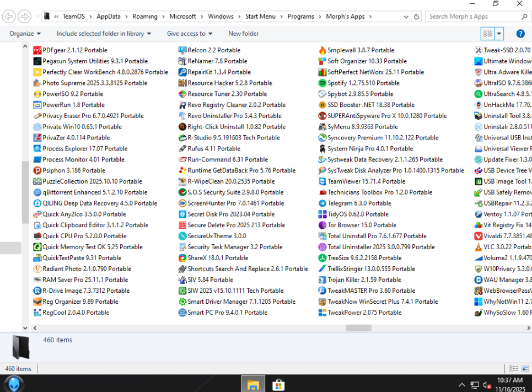532x392 pixels.
Task: Navigate to Start Menu breadcrumb
Action: (260, 17)
